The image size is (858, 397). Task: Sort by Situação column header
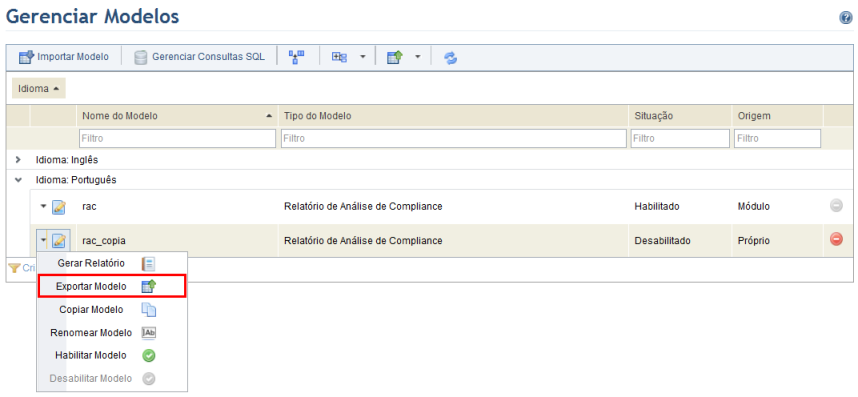pos(679,116)
